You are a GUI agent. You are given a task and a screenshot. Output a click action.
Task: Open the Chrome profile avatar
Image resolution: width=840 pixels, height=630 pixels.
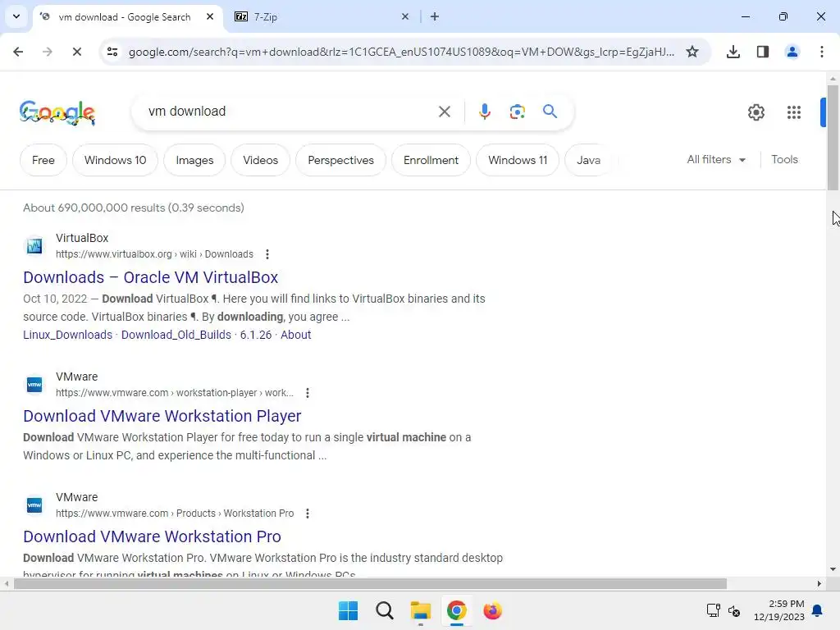click(792, 52)
